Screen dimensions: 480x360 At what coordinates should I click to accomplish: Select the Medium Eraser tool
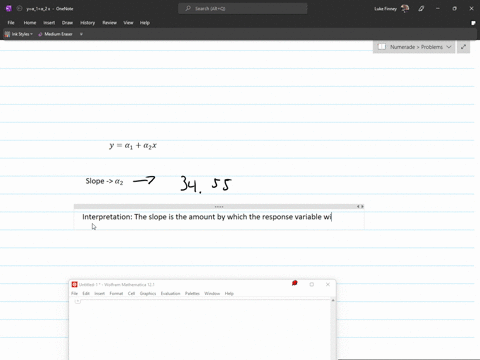click(x=55, y=34)
